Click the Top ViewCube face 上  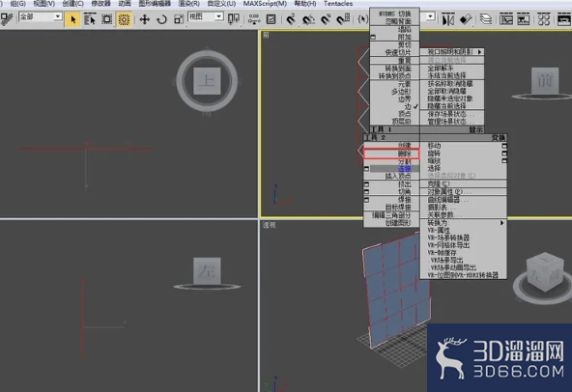pos(207,81)
